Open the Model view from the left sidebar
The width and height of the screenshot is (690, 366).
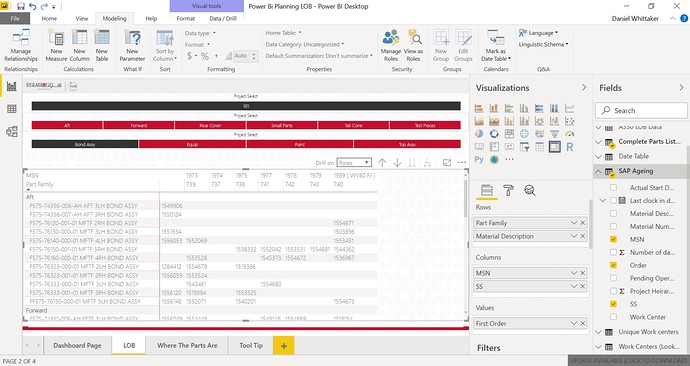point(11,131)
